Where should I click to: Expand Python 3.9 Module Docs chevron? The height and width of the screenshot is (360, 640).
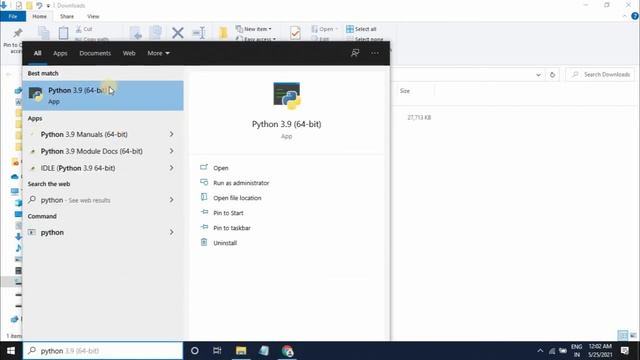[171, 151]
